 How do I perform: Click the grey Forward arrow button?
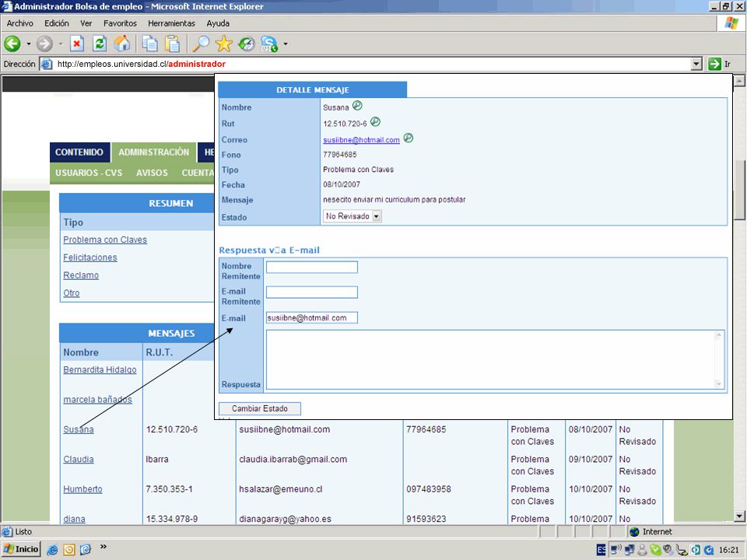point(45,44)
